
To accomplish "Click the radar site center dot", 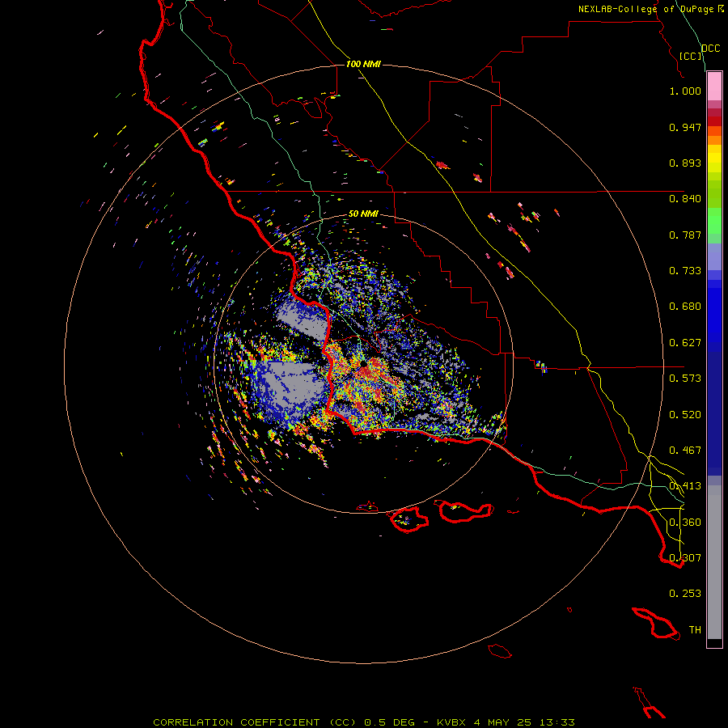I will click(363, 365).
